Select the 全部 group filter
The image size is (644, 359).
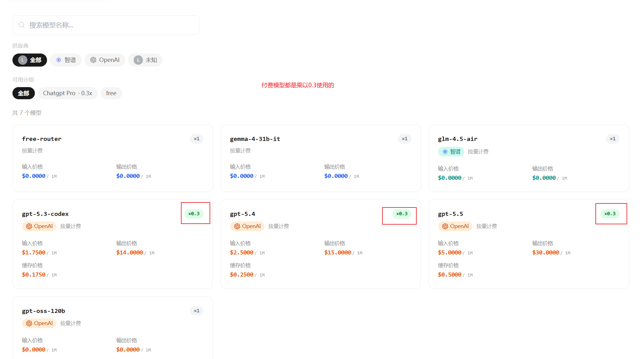24,93
